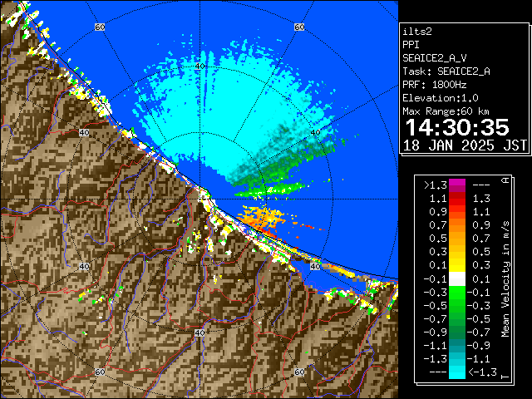532x399 pixels.
Task: Pick the white near-zero band on the scale
Action: point(457,279)
